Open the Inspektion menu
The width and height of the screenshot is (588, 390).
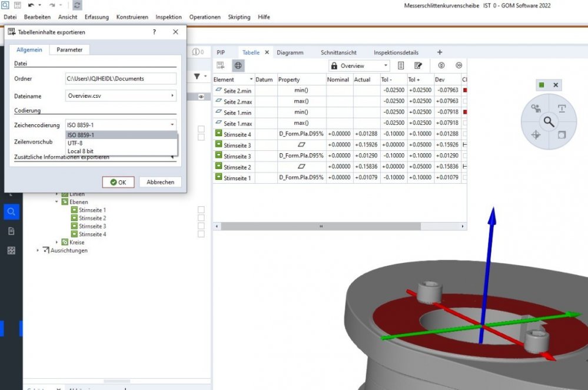[x=168, y=17]
